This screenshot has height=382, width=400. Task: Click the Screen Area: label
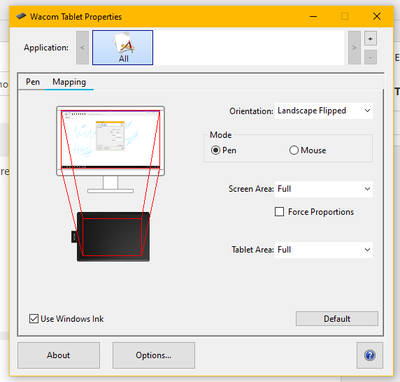tap(251, 189)
